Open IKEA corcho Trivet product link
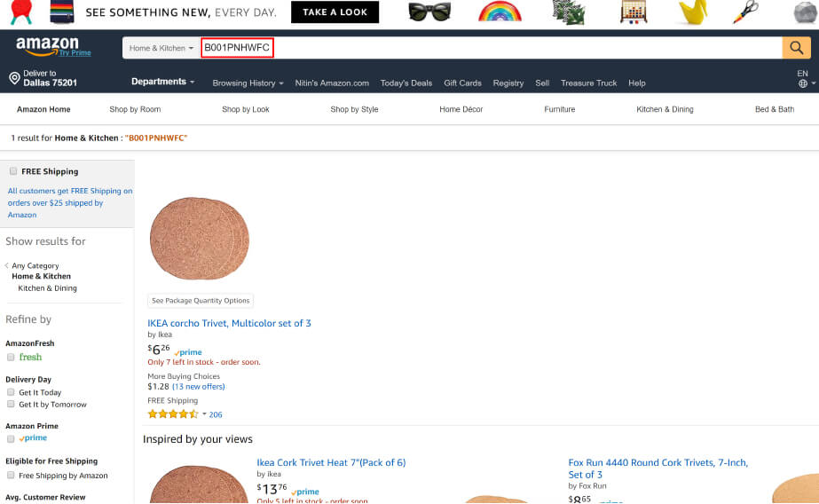 (229, 323)
